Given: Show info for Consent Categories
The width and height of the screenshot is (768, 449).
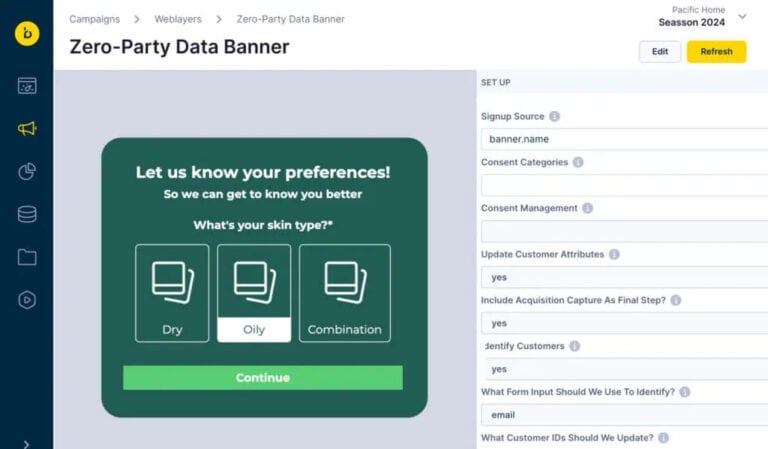Looking at the screenshot, I should pos(578,162).
